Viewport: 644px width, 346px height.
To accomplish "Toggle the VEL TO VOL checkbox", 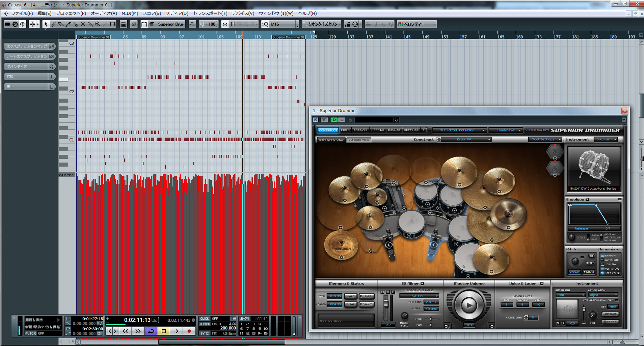I will (x=602, y=269).
